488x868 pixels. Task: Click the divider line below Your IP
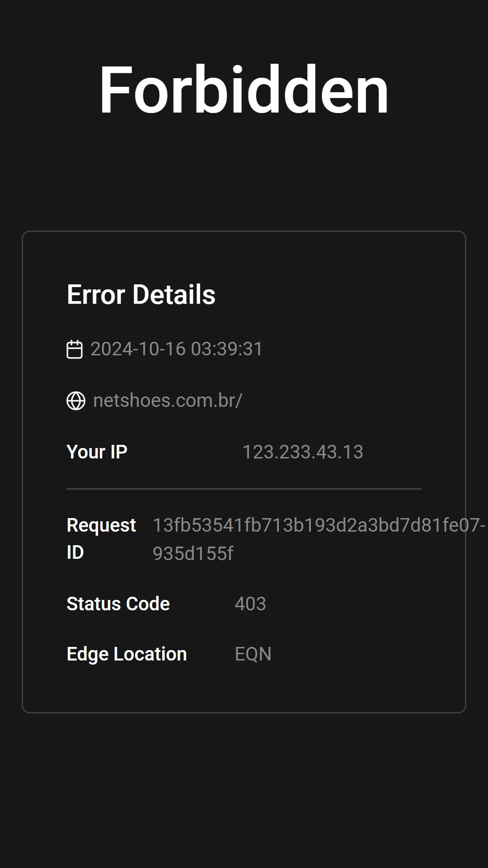pyautogui.click(x=244, y=489)
